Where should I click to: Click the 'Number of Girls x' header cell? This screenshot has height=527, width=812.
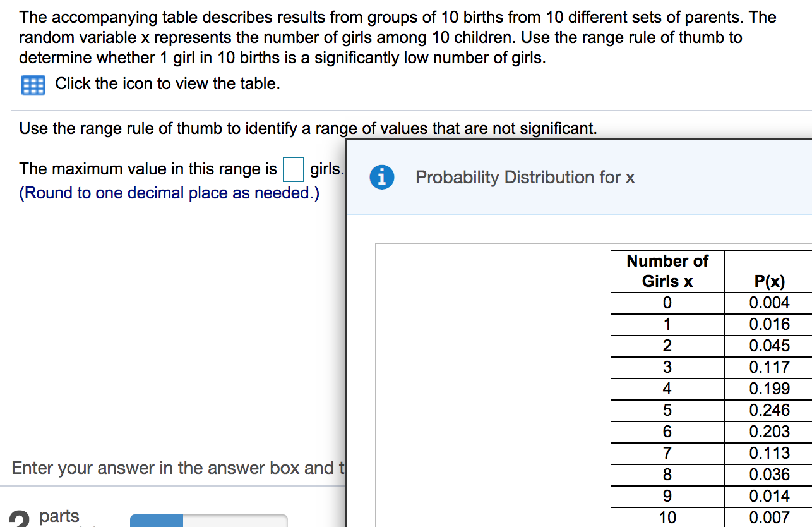click(666, 271)
